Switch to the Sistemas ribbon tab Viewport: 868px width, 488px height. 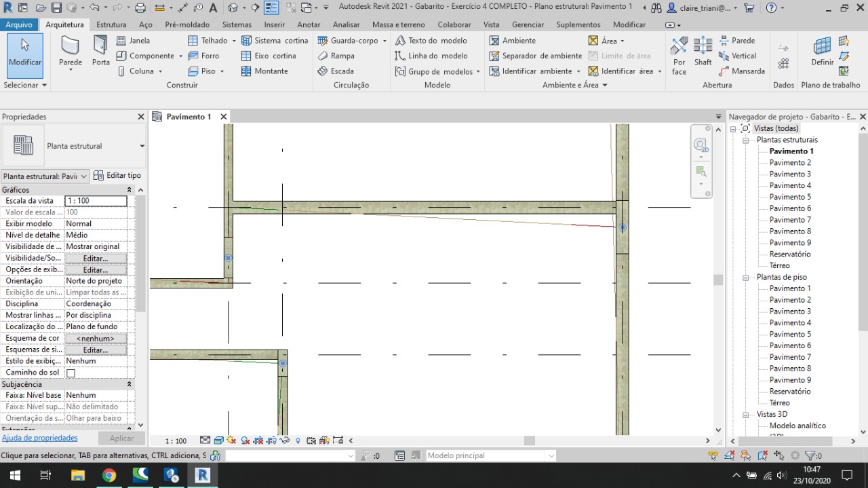(237, 24)
